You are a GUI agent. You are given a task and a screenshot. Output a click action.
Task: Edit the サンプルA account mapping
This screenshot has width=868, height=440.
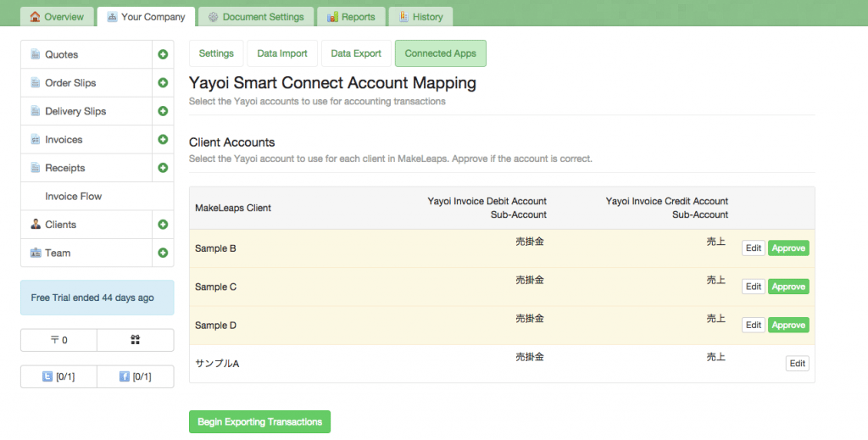coord(797,363)
